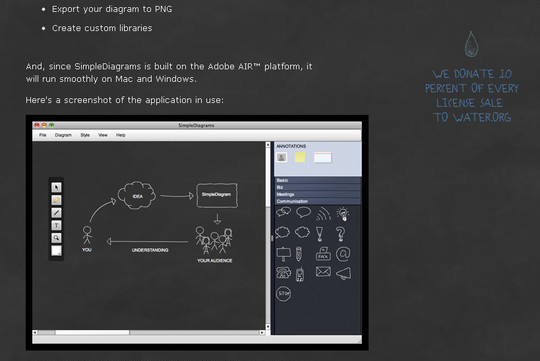Open the File menu
Image resolution: width=540 pixels, height=361 pixels.
coord(43,135)
